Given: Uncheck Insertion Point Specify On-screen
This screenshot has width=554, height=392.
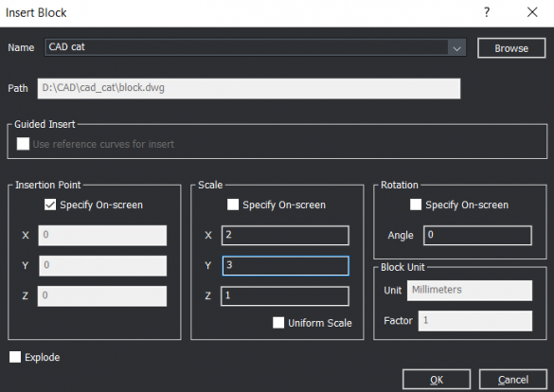Looking at the screenshot, I should click(50, 205).
